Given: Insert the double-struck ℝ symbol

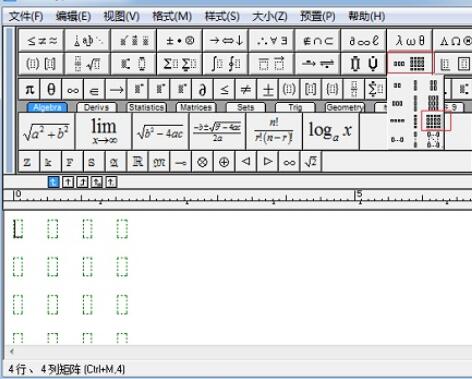Looking at the screenshot, I should pyautogui.click(x=137, y=162).
